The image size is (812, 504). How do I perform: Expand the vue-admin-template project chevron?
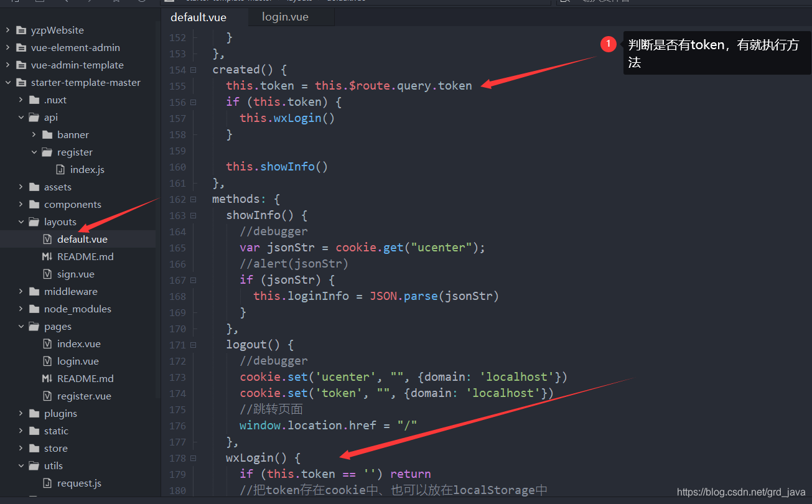coord(7,65)
